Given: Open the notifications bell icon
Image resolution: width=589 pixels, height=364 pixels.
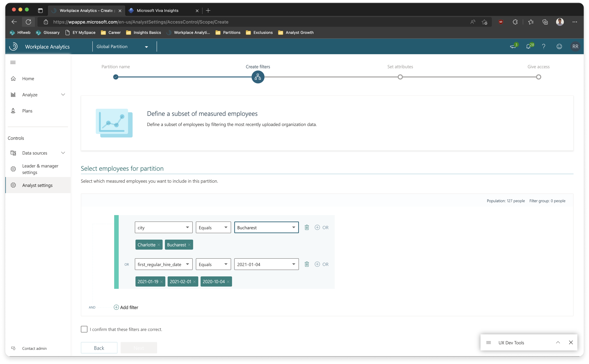Looking at the screenshot, I should tap(528, 46).
